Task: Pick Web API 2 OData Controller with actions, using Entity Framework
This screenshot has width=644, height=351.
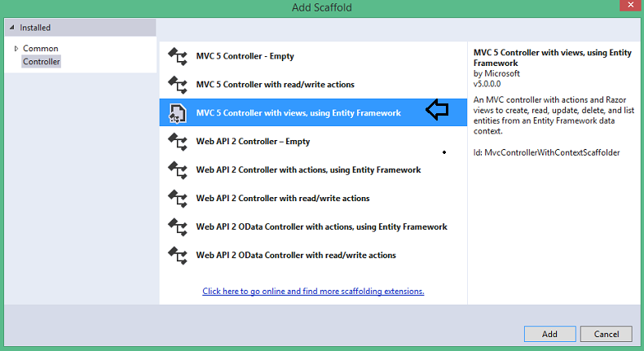Action: coord(321,226)
